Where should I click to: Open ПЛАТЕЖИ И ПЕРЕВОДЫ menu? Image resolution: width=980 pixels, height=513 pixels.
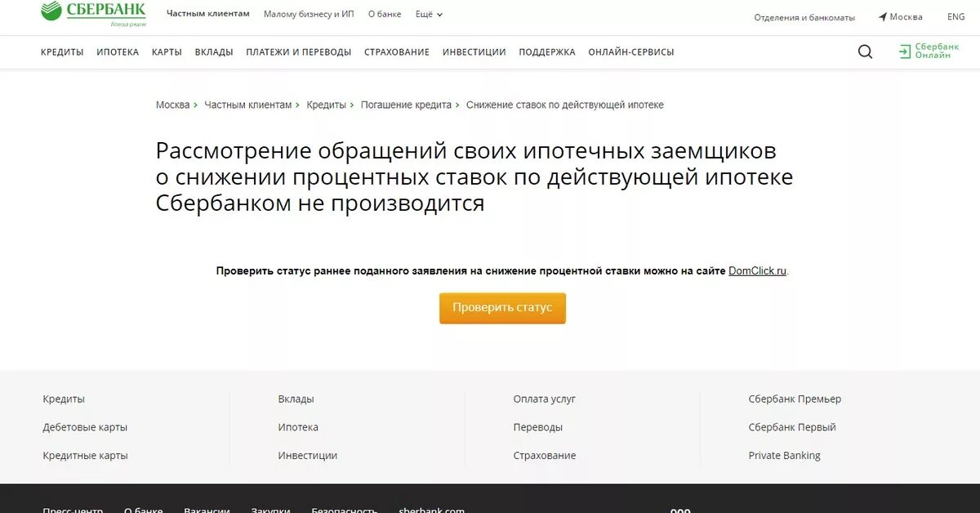(298, 52)
